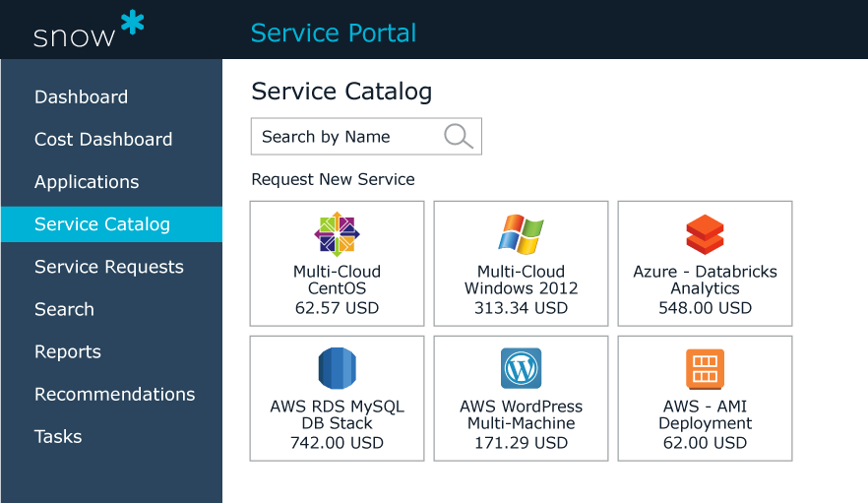Click the Service Portal header title
The height and width of the screenshot is (503, 868).
[334, 32]
